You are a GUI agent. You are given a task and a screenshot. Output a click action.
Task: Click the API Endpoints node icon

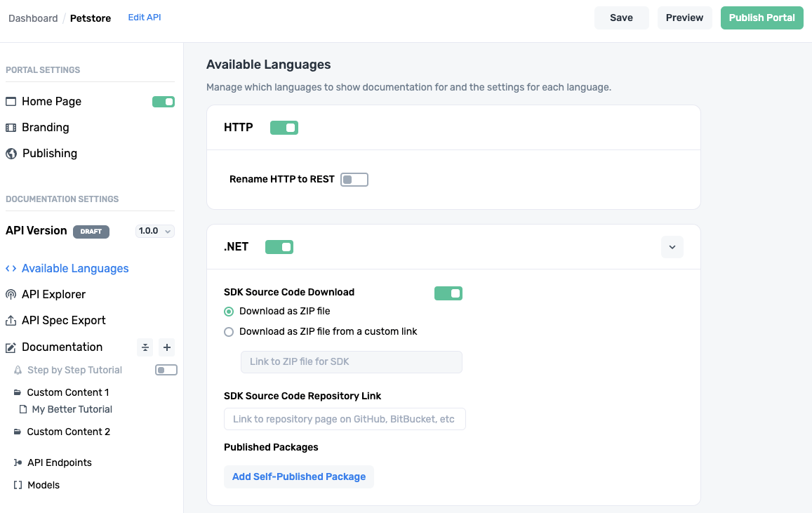pyautogui.click(x=18, y=462)
